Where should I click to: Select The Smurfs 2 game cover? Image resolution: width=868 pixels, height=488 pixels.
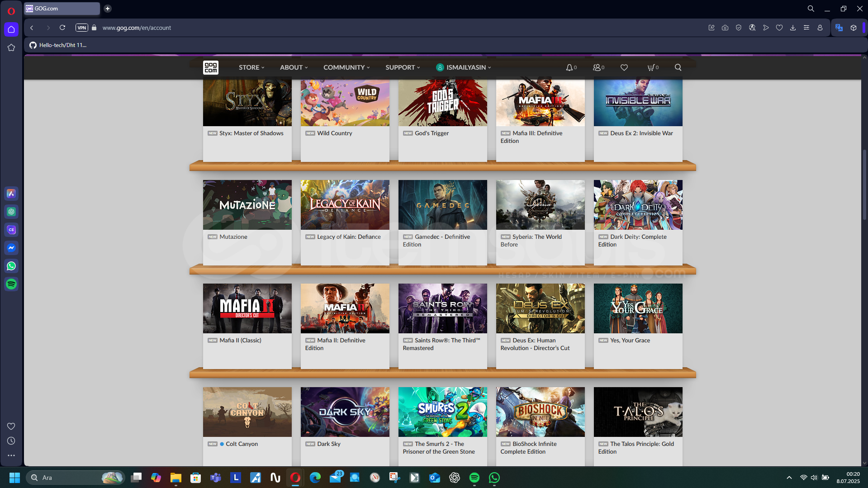443,412
